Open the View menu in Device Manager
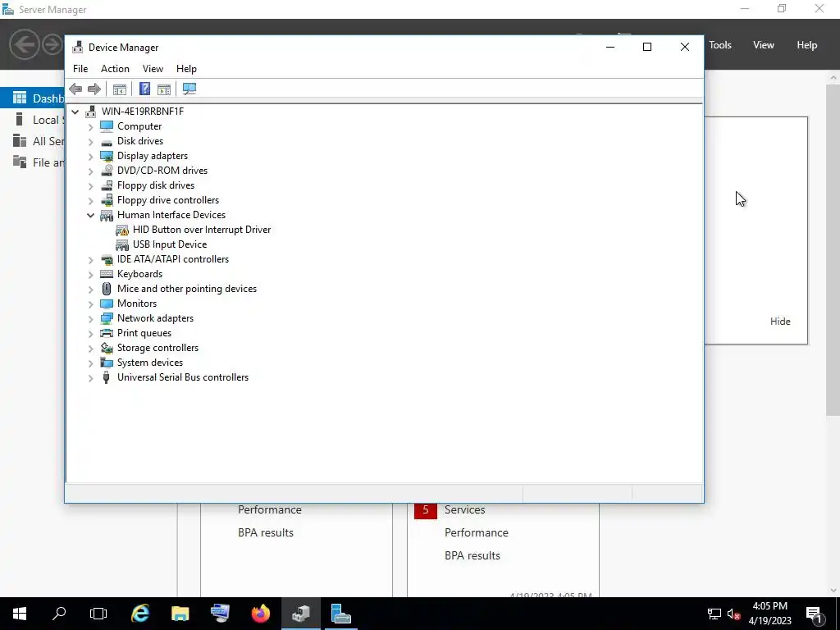 (x=153, y=69)
